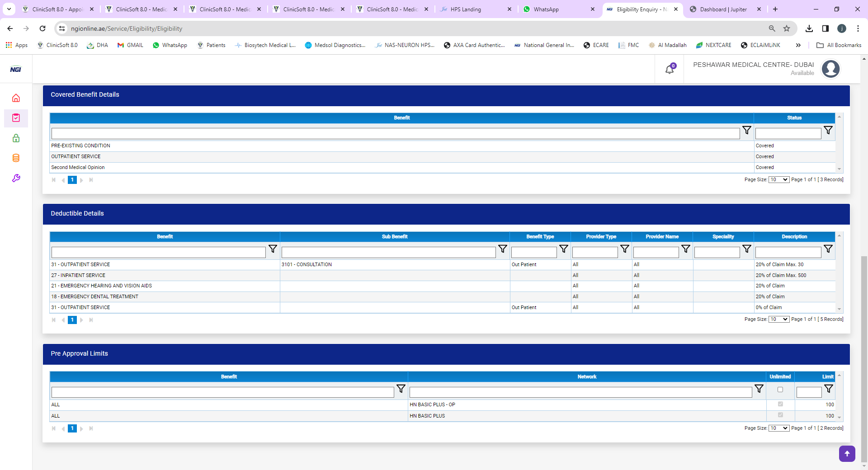Viewport: 868px width, 470px height.
Task: Open Page Size dropdown in Pre Approval Limits
Action: coord(778,428)
